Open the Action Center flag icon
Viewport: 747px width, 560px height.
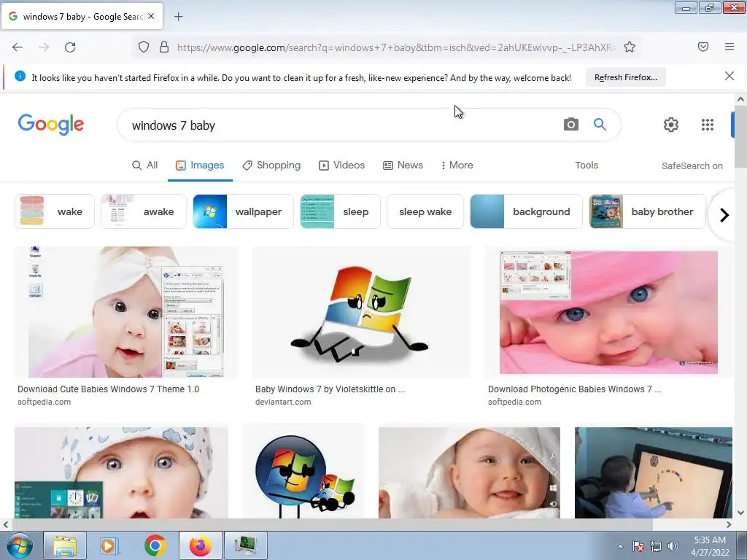coord(638,546)
